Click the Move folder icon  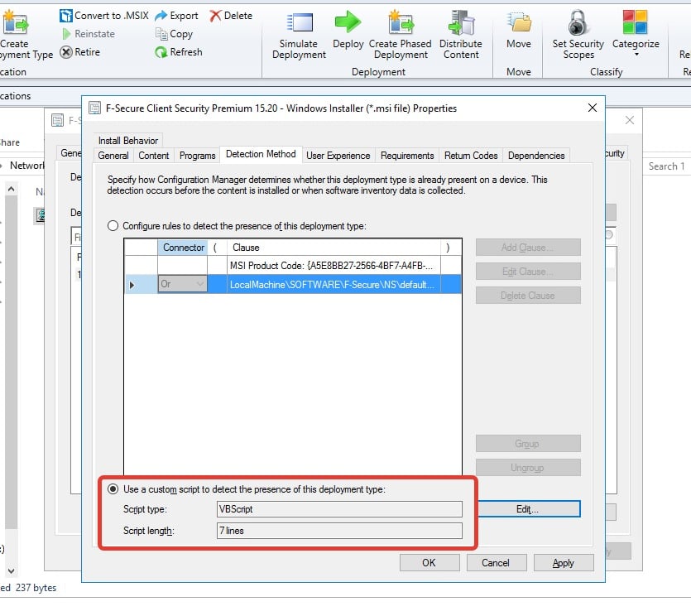[x=519, y=22]
